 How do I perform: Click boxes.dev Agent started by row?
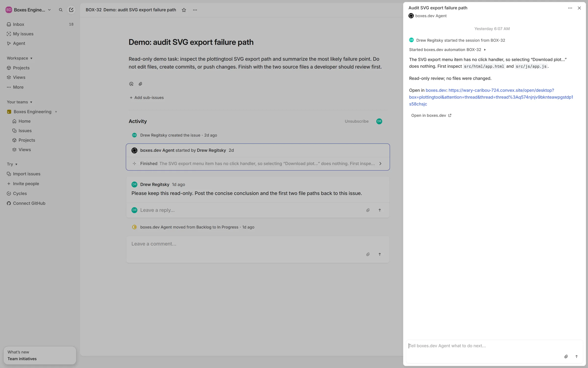coord(258,150)
